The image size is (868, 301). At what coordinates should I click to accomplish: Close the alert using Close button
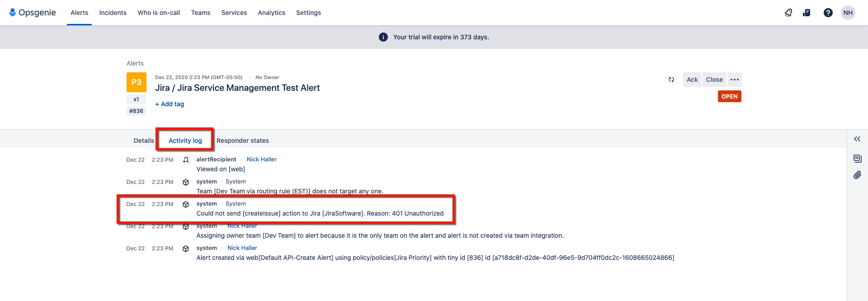pyautogui.click(x=714, y=80)
